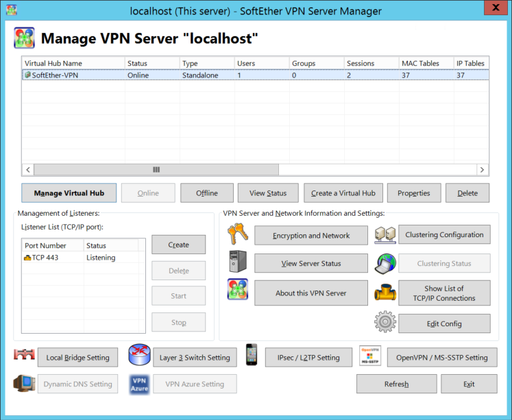Set the selected hub Offline

click(x=207, y=193)
